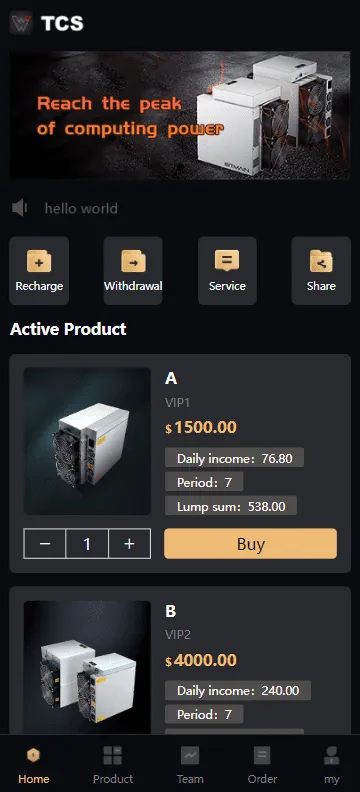The image size is (360, 792).
Task: Select product A miner thumbnail
Action: [x=87, y=441]
